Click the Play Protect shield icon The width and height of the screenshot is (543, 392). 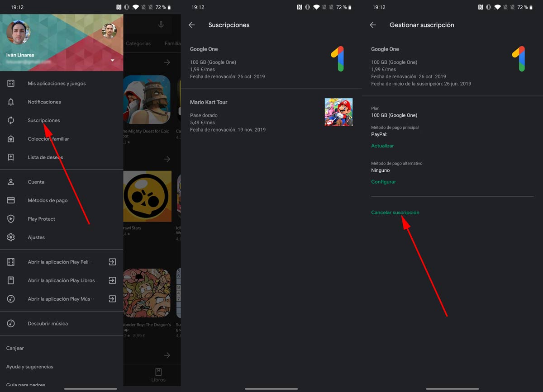pyautogui.click(x=11, y=219)
